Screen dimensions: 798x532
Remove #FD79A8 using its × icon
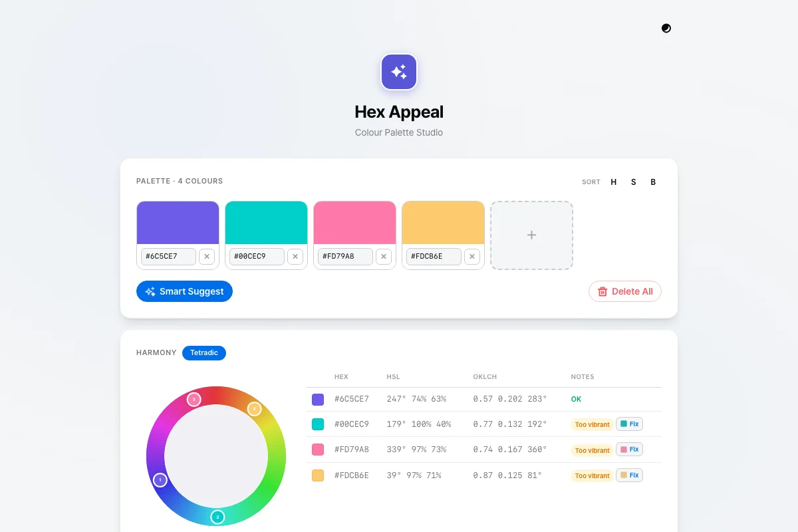[384, 256]
